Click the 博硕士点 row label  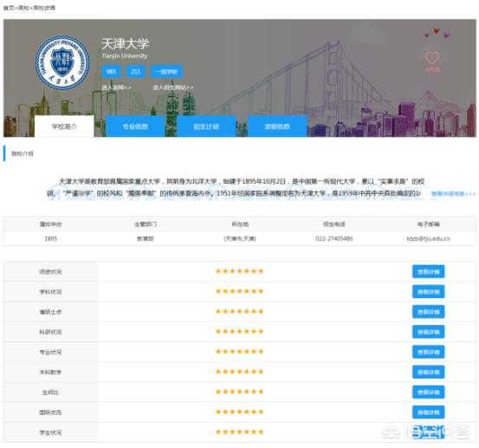tap(50, 312)
